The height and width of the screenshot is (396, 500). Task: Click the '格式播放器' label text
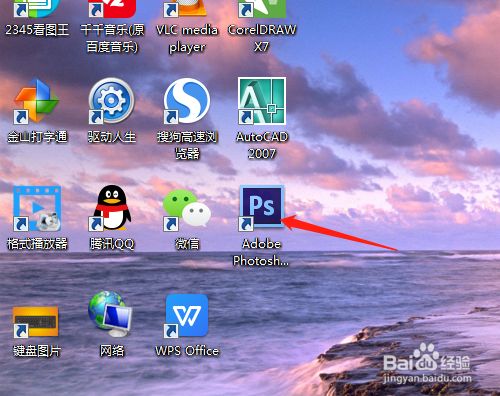(x=37, y=244)
